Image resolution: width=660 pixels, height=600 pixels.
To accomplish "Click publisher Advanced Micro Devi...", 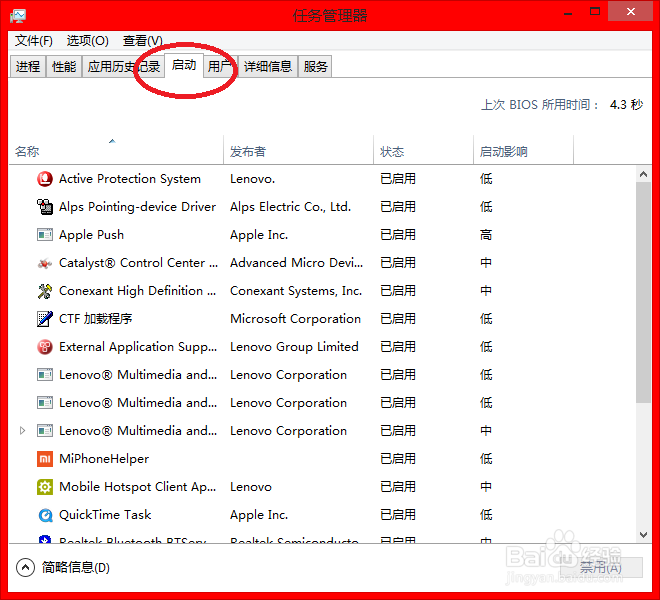I will [296, 263].
